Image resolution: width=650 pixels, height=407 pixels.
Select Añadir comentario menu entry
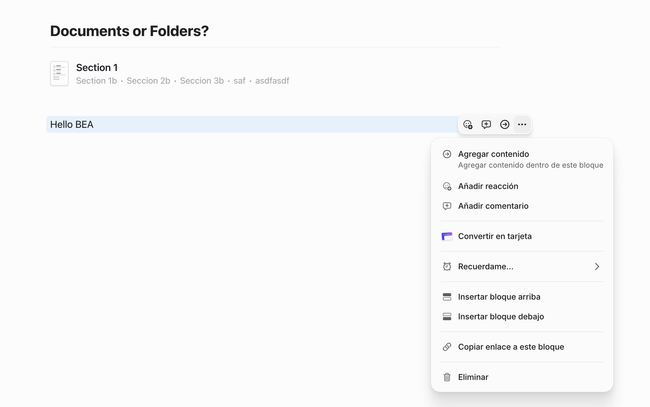[x=493, y=206]
